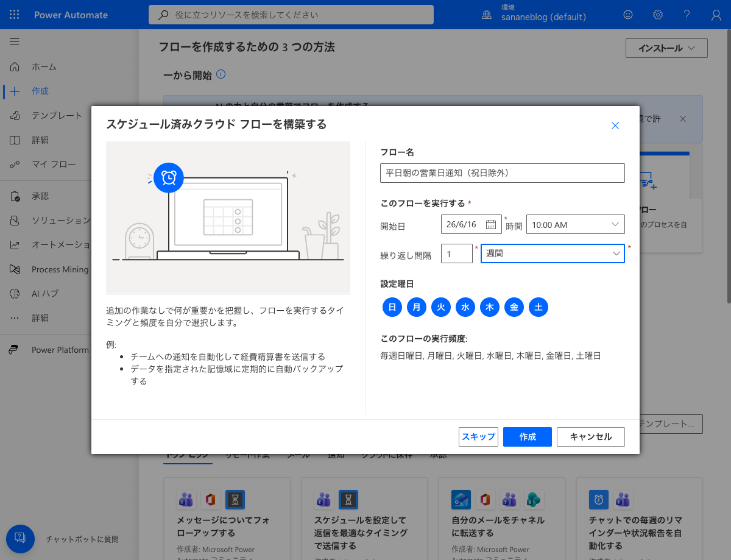Close the scheduled flow dialog
The height and width of the screenshot is (560, 731).
615,126
